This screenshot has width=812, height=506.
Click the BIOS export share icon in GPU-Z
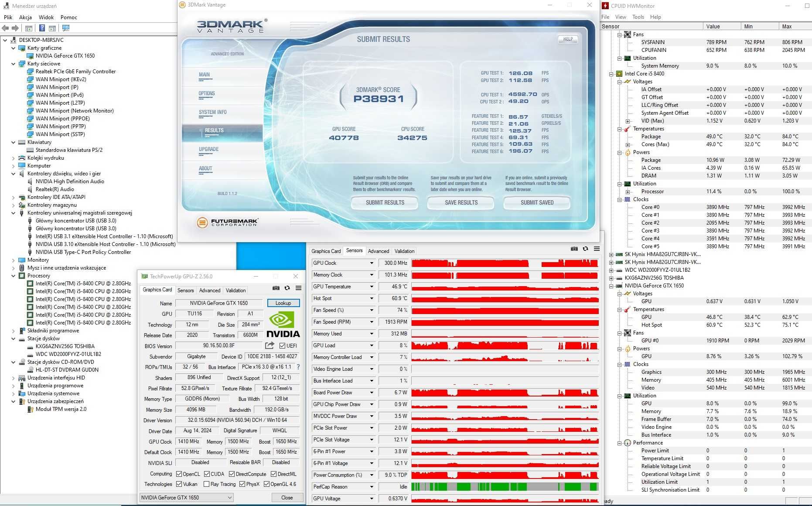[x=270, y=345]
